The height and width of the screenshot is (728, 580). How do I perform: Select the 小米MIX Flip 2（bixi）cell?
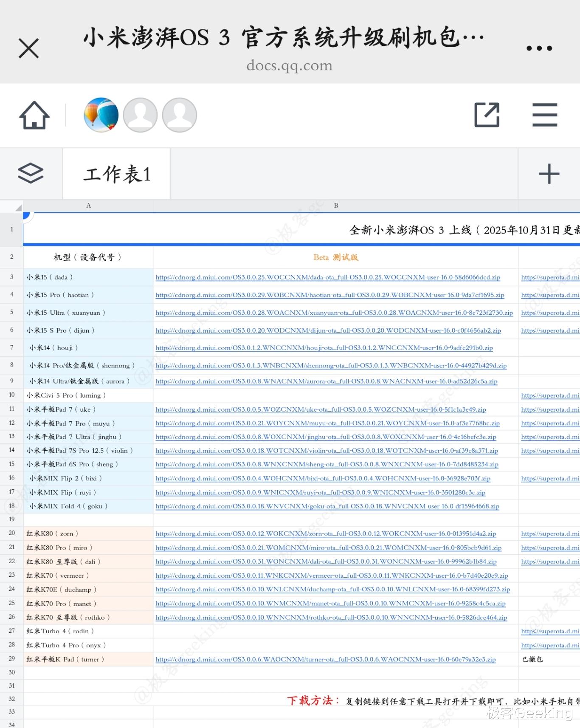88,479
